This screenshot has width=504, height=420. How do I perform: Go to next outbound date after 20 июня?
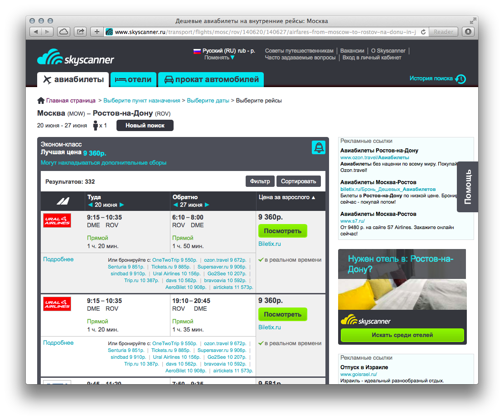point(121,205)
